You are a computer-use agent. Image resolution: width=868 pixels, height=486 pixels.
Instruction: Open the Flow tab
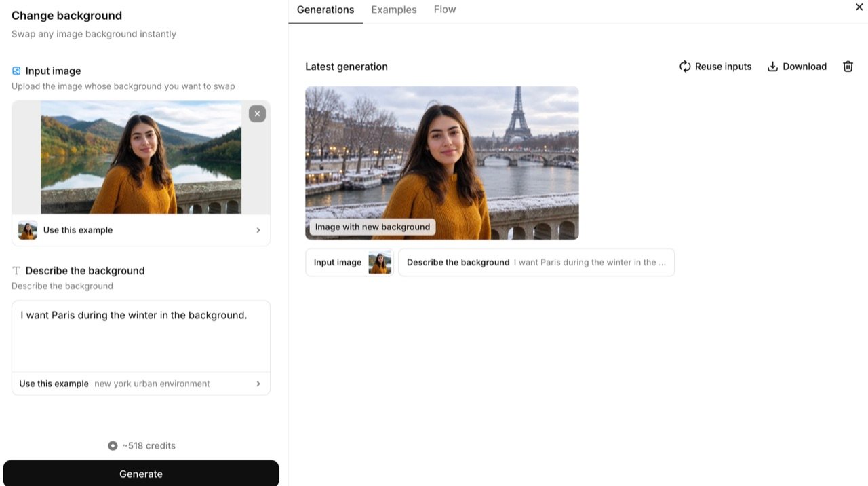point(445,10)
